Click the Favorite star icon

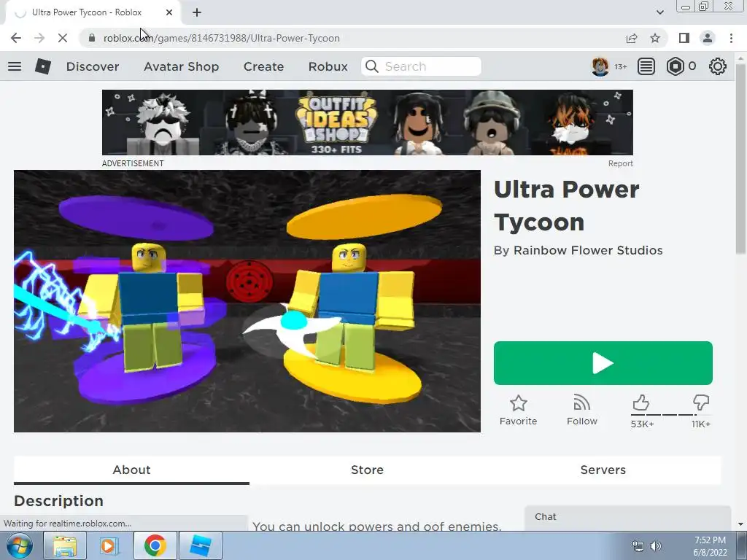(519, 403)
